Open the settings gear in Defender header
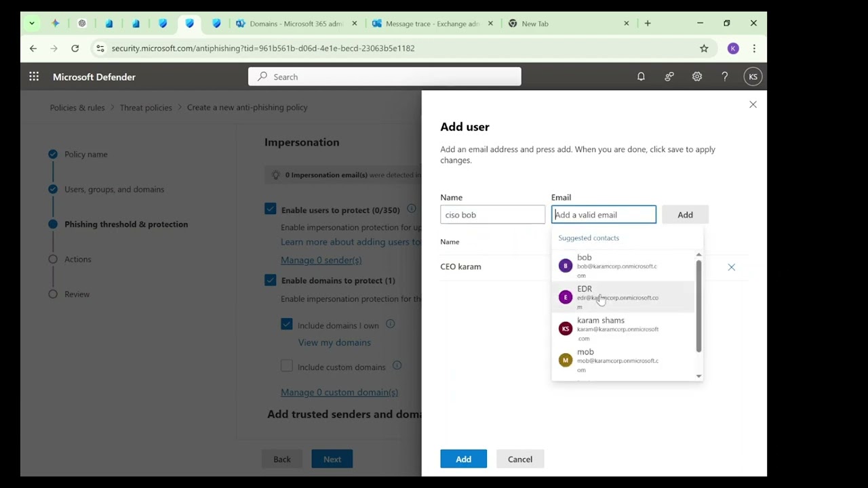This screenshot has height=488, width=868. point(697,77)
